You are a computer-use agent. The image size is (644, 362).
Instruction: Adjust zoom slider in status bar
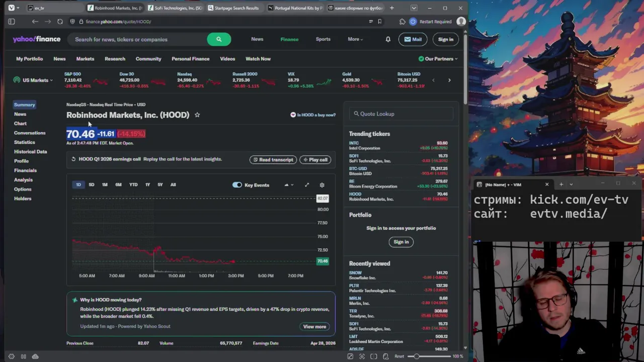(x=429, y=356)
